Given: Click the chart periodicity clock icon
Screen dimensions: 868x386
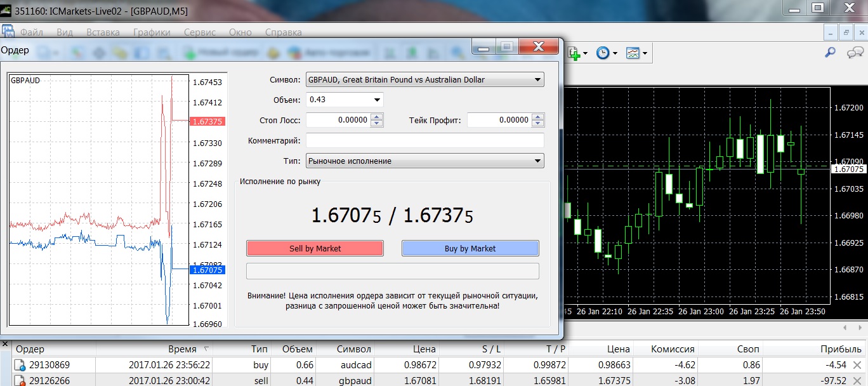Looking at the screenshot, I should pyautogui.click(x=602, y=53).
